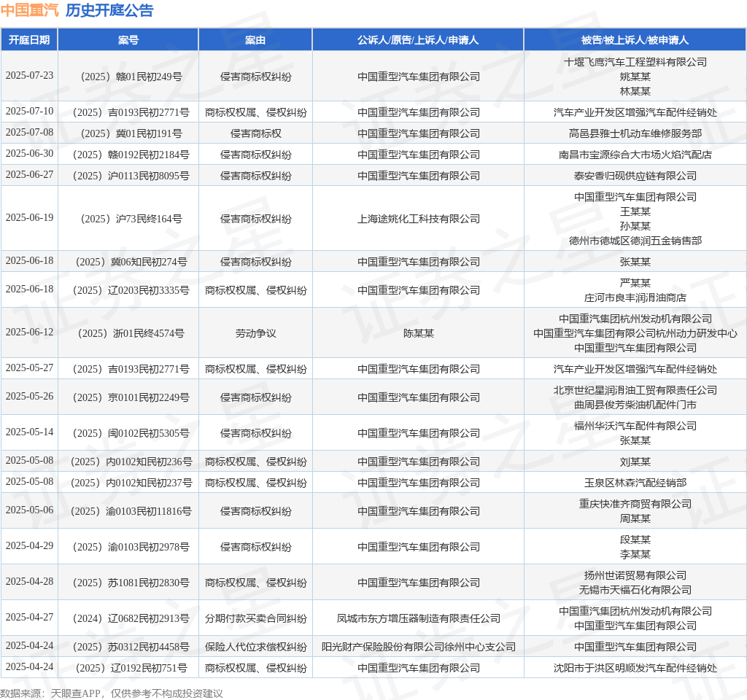Viewport: 747px width, 700px height.
Task: Select defendant 中国重型汽车集团有限公司杭州动力研发中心
Action: click(635, 333)
